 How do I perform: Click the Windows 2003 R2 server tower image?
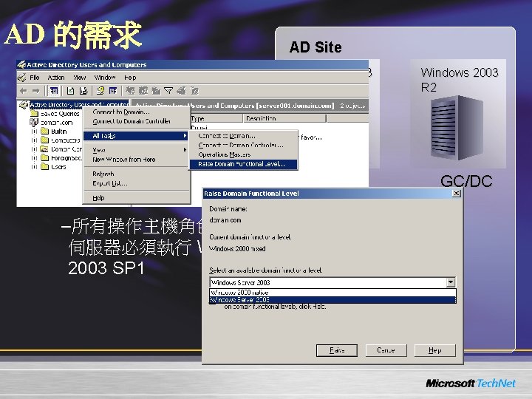point(457,128)
